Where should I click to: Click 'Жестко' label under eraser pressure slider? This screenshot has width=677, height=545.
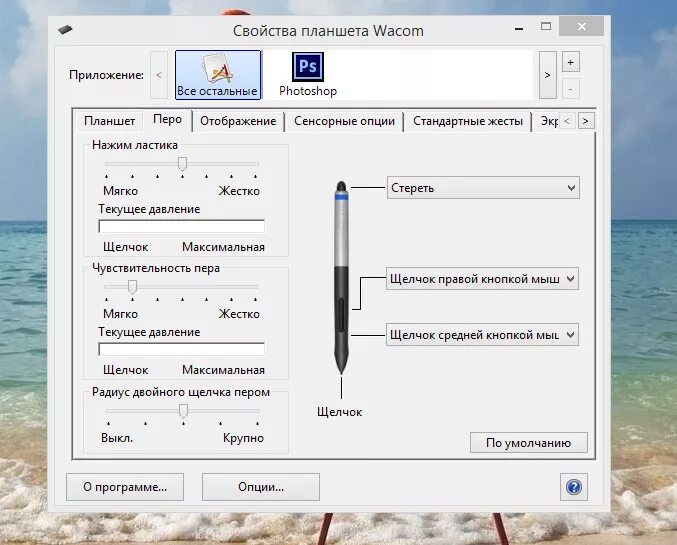pos(239,191)
